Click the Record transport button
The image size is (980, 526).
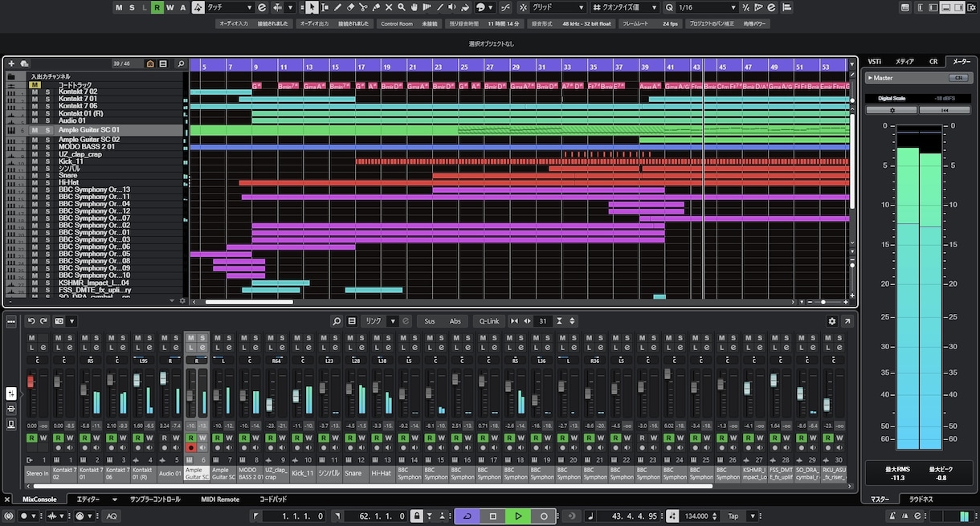tap(544, 516)
